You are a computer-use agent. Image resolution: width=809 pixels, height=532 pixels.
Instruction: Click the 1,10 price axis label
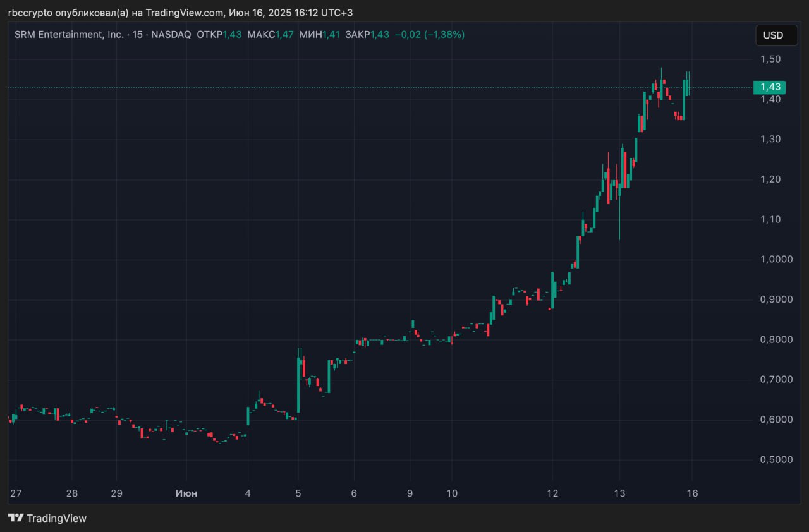(770, 219)
